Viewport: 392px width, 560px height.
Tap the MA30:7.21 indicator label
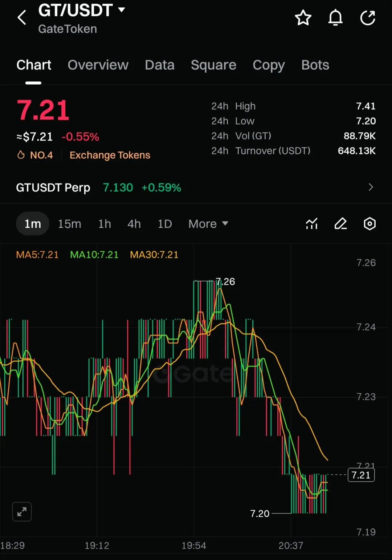(x=154, y=255)
